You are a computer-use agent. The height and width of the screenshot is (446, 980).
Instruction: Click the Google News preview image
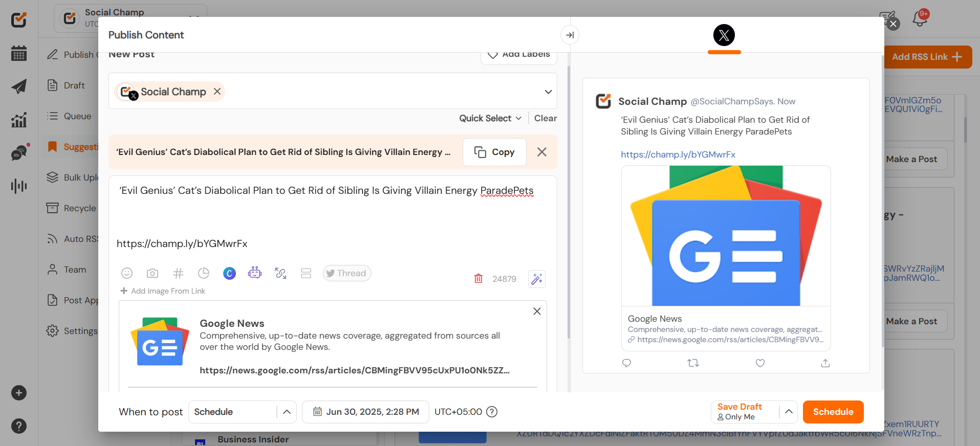726,236
